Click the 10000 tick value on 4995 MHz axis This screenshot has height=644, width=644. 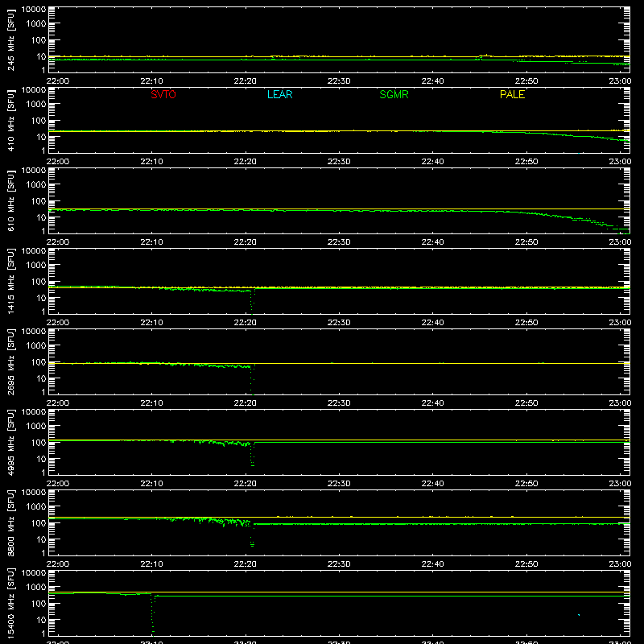34,412
